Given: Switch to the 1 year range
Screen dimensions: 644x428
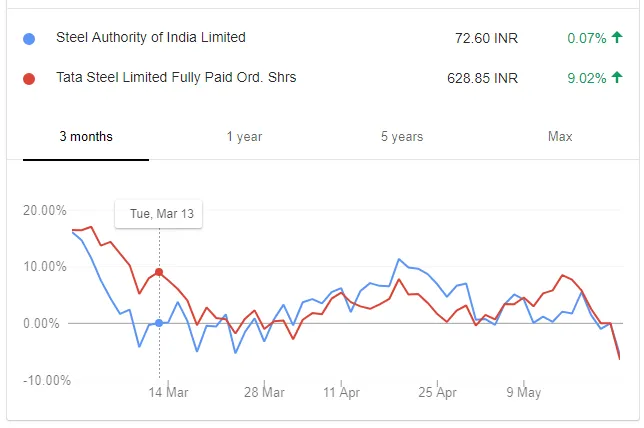Looking at the screenshot, I should point(244,137).
